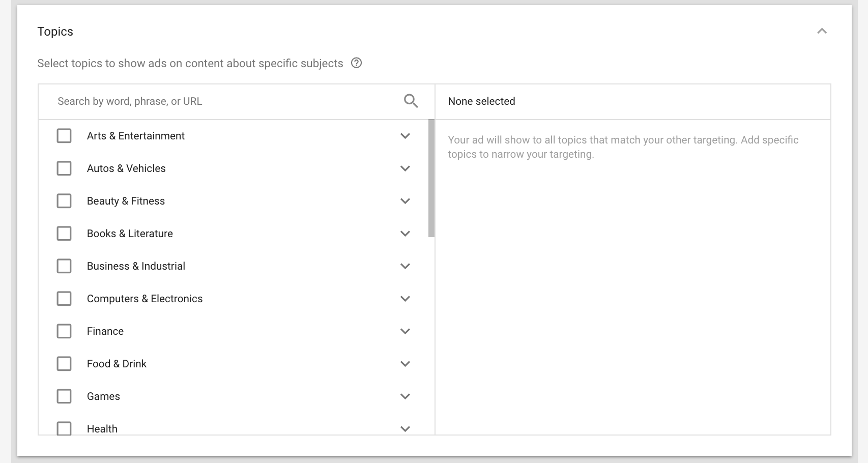Tick the Autos & Vehicles checkbox
The width and height of the screenshot is (868, 463).
pos(64,168)
